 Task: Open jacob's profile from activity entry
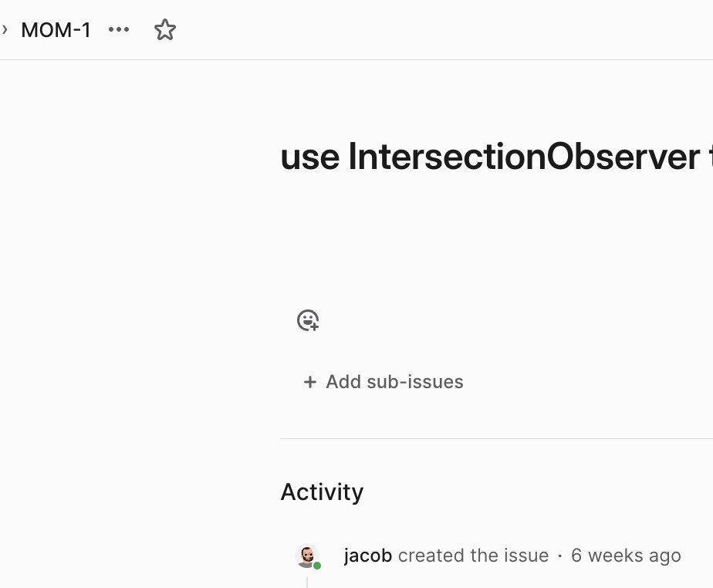pos(368,556)
